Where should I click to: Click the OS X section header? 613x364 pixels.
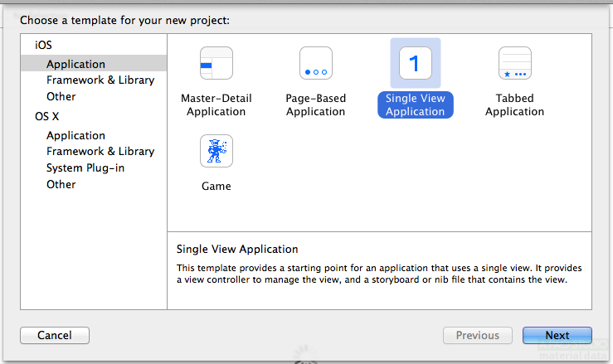[46, 116]
